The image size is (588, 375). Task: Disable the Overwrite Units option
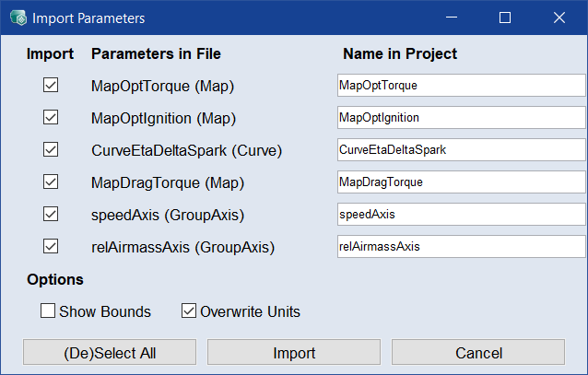click(189, 311)
